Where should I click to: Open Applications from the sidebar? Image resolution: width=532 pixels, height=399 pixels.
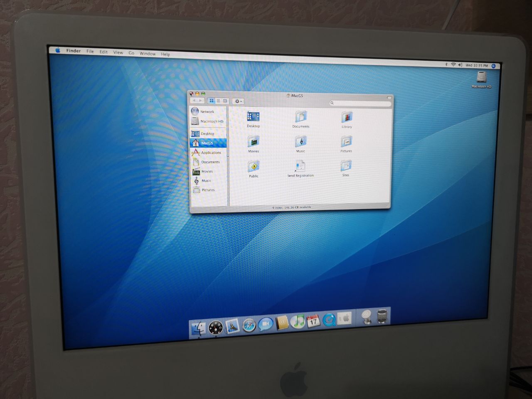208,153
